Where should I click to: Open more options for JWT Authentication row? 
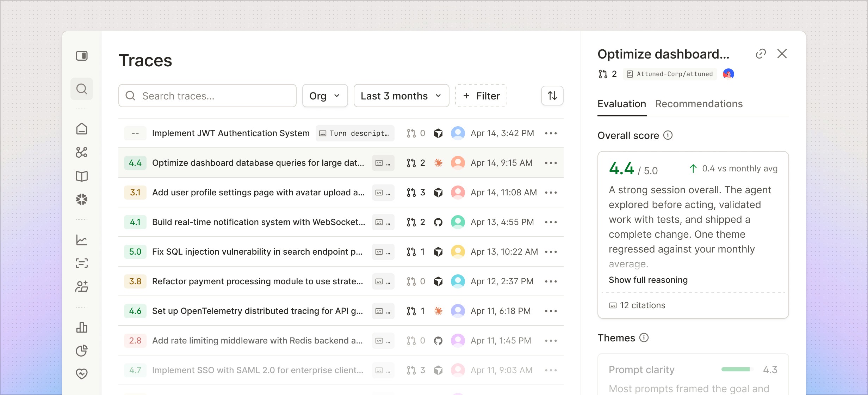pos(551,133)
